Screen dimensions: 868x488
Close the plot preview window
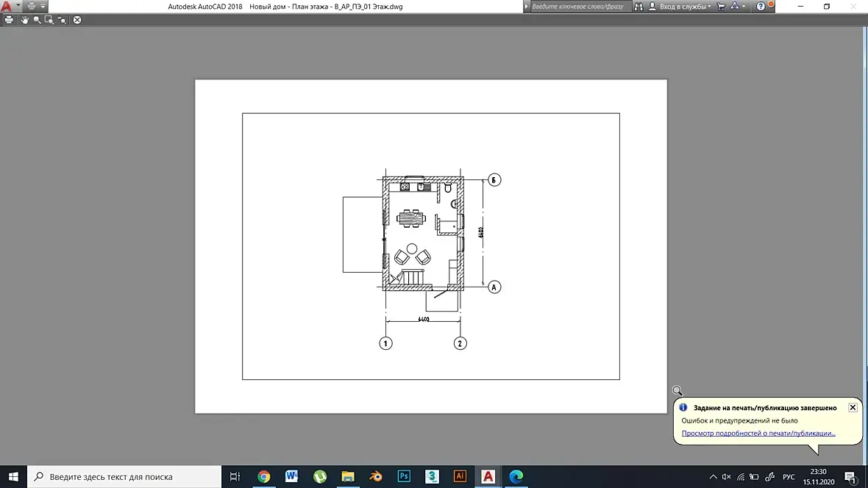pyautogui.click(x=77, y=20)
